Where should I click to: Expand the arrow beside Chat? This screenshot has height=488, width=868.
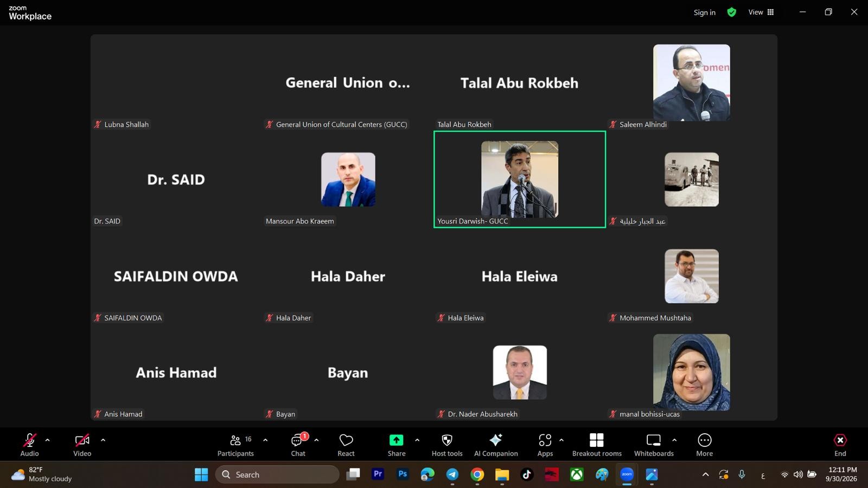[316, 440]
